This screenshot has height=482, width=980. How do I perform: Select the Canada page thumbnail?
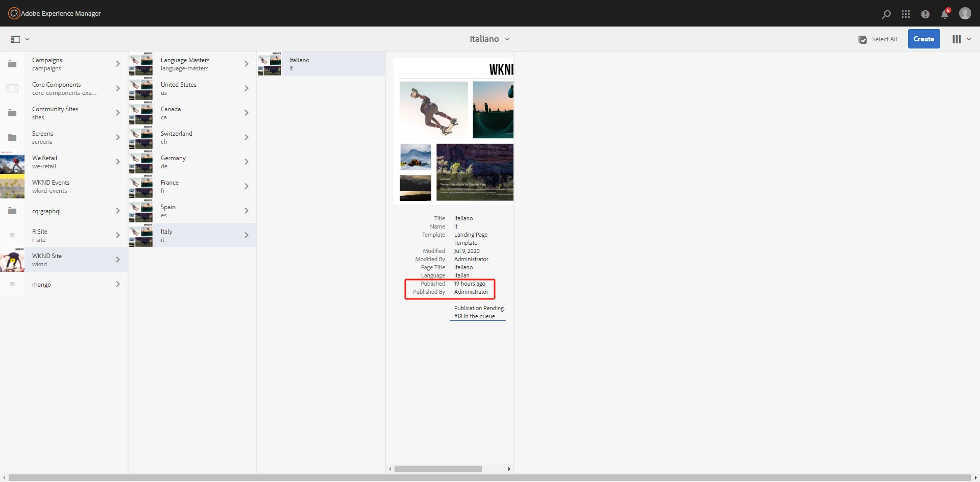point(141,113)
